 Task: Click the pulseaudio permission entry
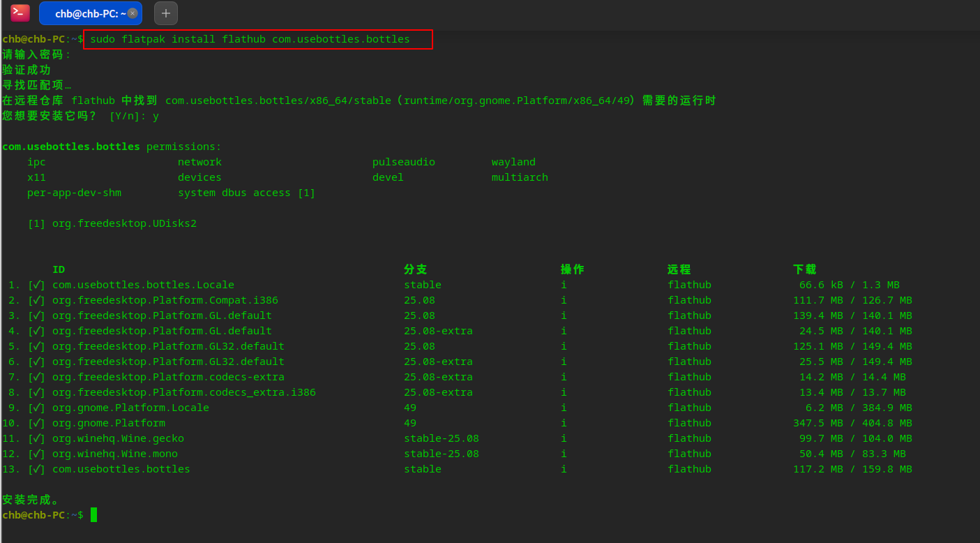tap(404, 162)
